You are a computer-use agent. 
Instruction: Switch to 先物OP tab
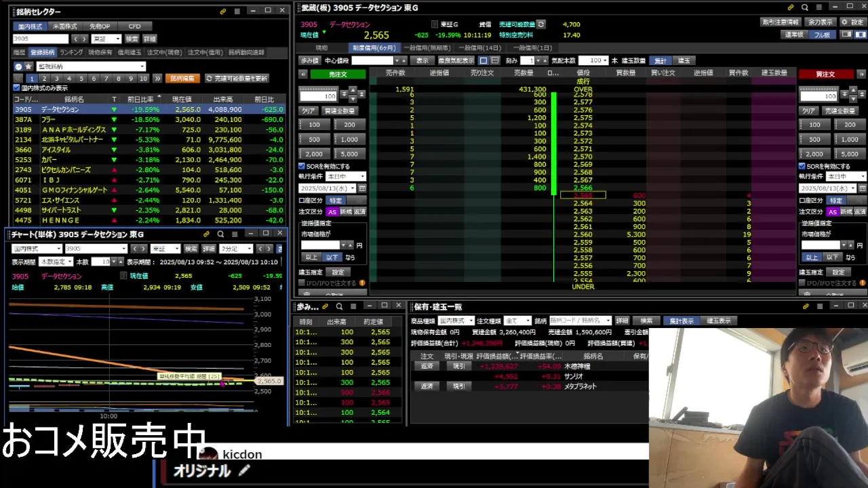click(x=100, y=26)
